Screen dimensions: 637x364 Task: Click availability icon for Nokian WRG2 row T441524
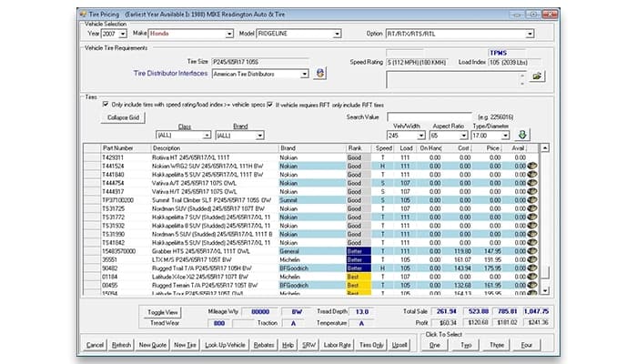531,165
